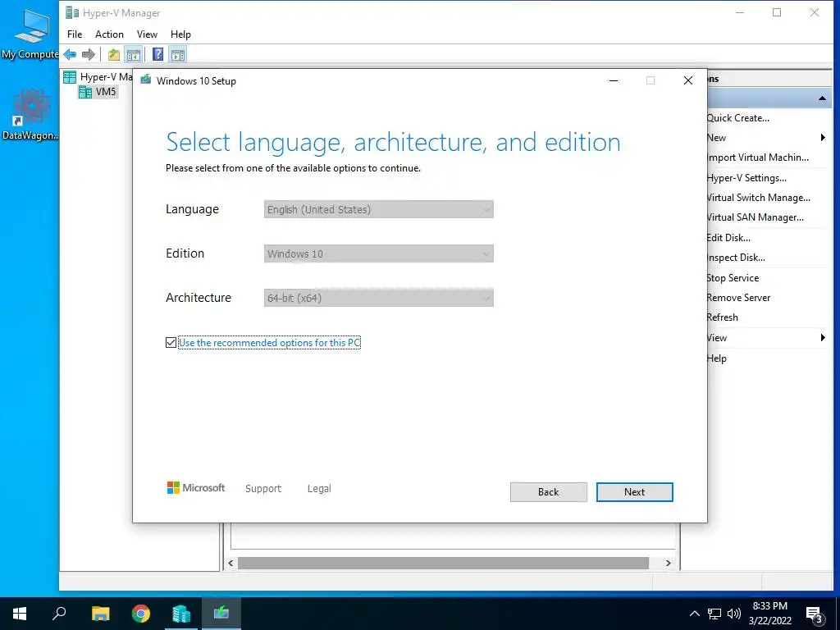The image size is (840, 630).
Task: Click Help in Actions pane
Action: [x=717, y=358]
